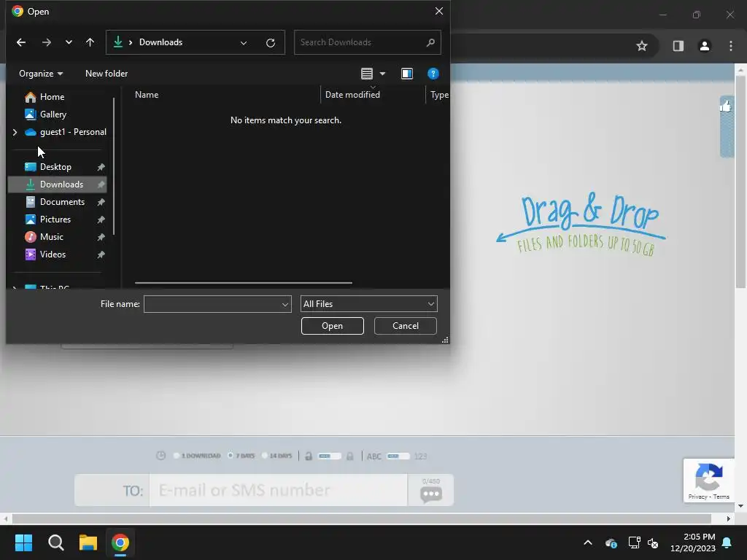Viewport: 747px width, 560px height.
Task: Open the Organize menu
Action: (41, 74)
